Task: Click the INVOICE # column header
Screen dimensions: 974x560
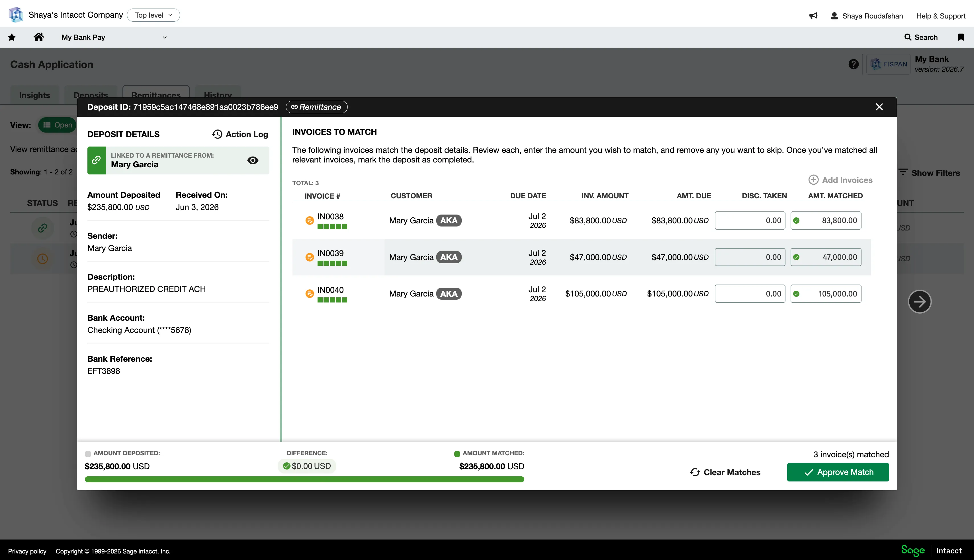Action: click(322, 196)
